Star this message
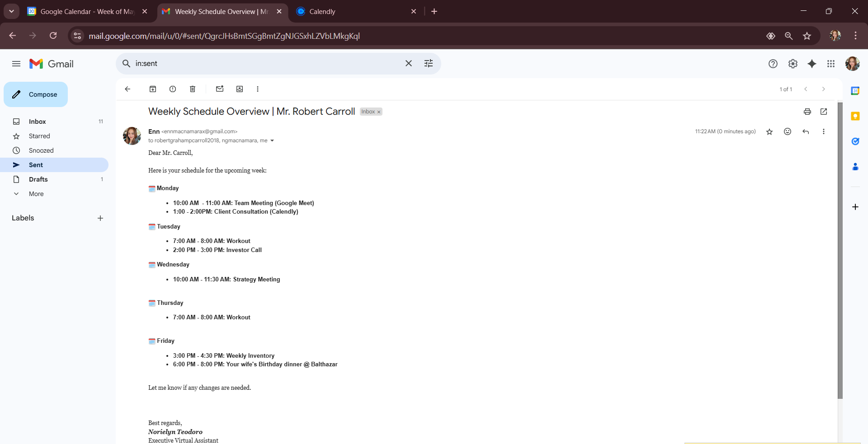868x444 pixels. point(769,131)
